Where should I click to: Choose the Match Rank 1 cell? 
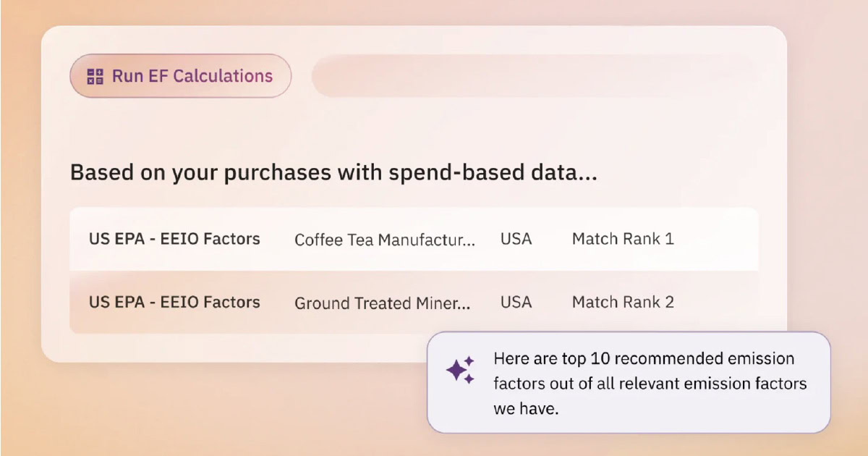click(623, 239)
